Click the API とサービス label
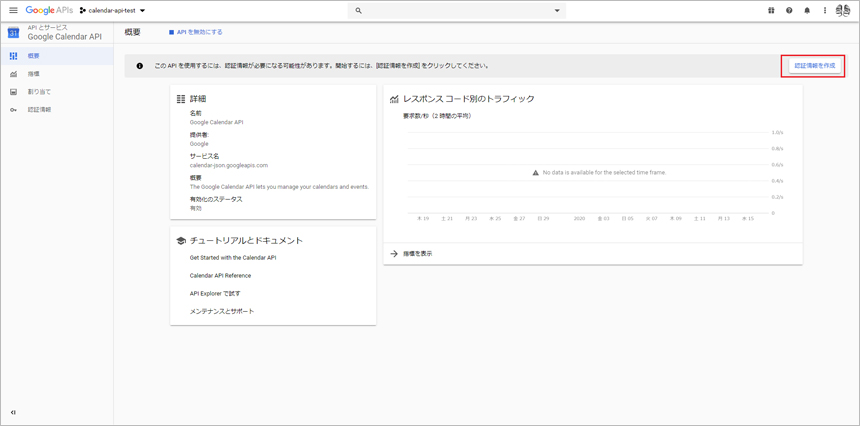The height and width of the screenshot is (426, 860). click(47, 27)
